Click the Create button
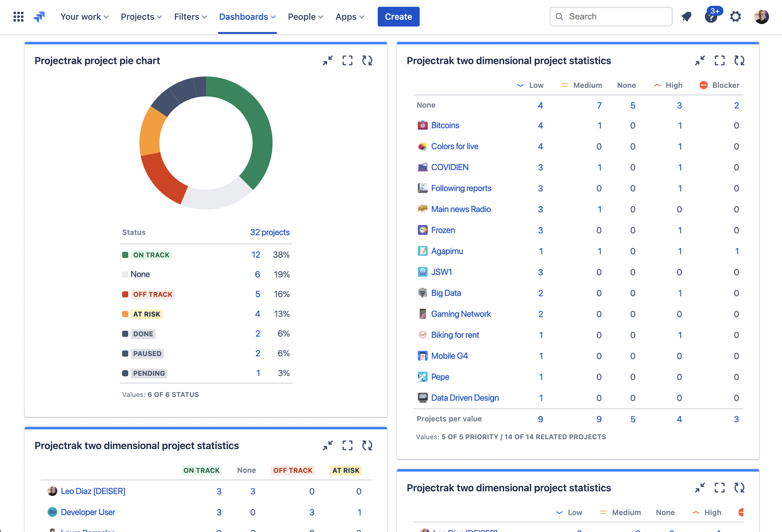782x532 pixels. coord(398,16)
